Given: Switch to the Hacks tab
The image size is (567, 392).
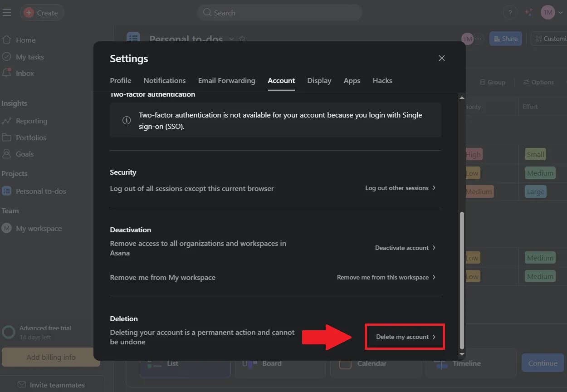Looking at the screenshot, I should click(382, 80).
